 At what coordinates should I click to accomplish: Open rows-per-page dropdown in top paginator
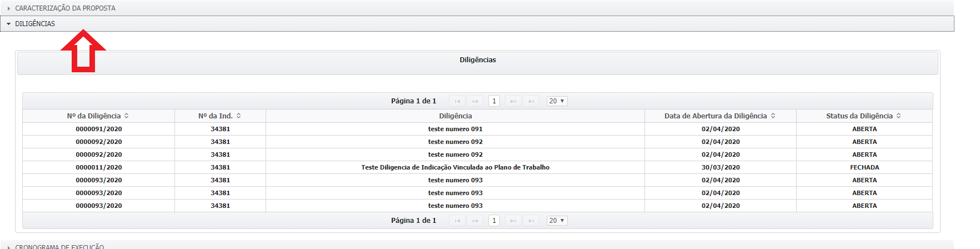pyautogui.click(x=557, y=101)
